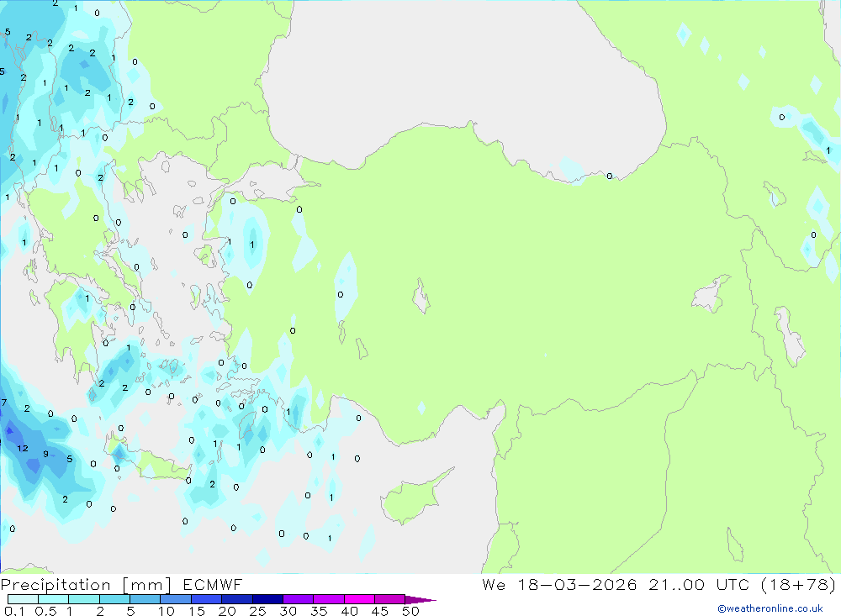
Task: Pick the 40–45 mm magenta swatch
Action: (359, 599)
